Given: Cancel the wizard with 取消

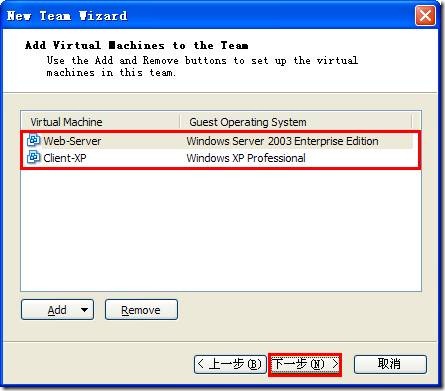Looking at the screenshot, I should [390, 364].
